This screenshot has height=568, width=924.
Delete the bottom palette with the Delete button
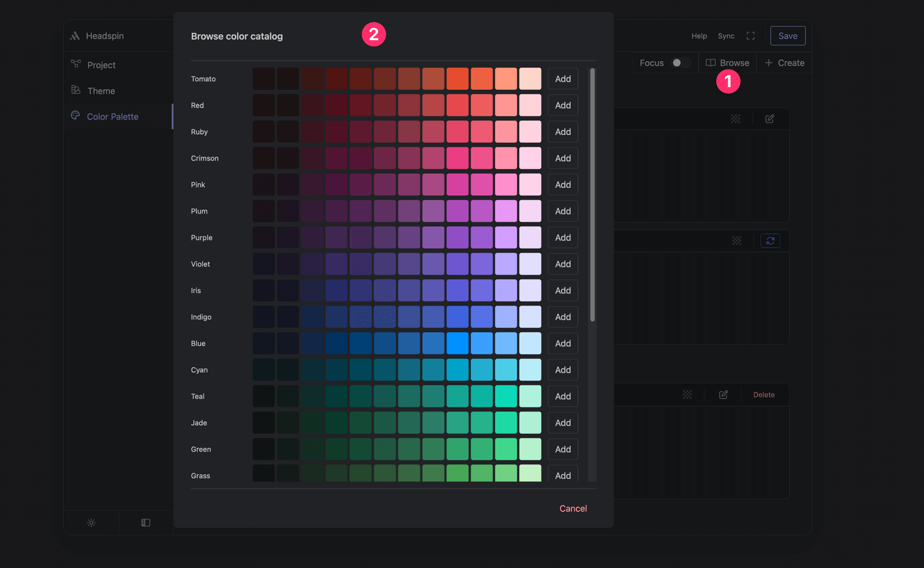[764, 394]
